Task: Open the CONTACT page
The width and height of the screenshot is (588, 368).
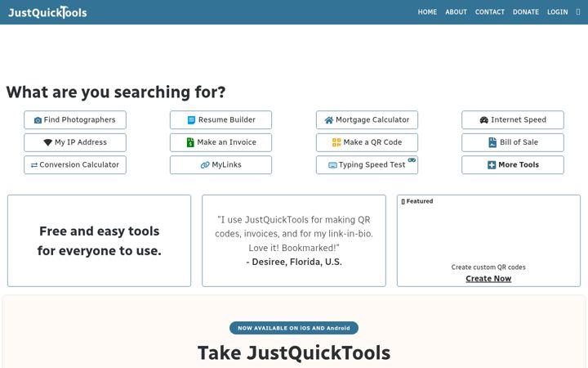Action: point(490,12)
